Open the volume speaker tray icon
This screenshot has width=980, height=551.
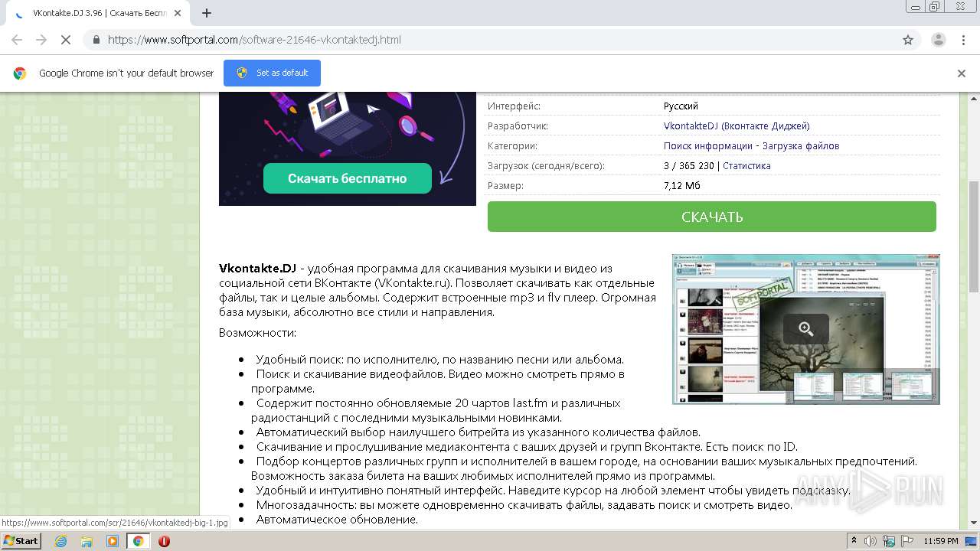coord(871,541)
